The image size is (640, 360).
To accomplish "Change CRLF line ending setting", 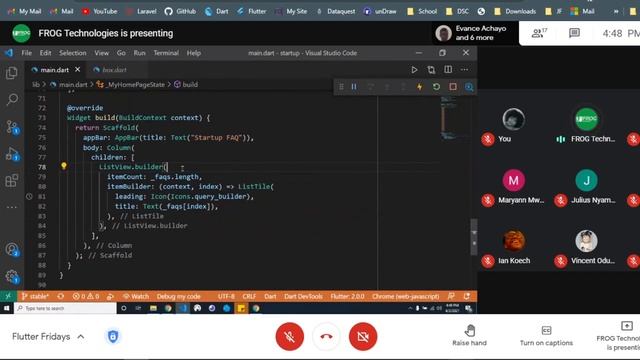I will pos(249,296).
